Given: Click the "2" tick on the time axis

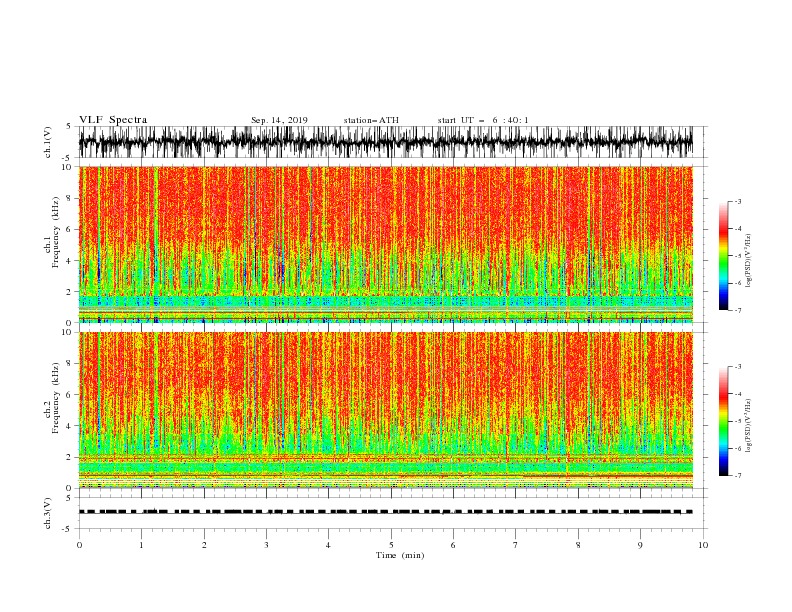Looking at the screenshot, I should [x=204, y=545].
